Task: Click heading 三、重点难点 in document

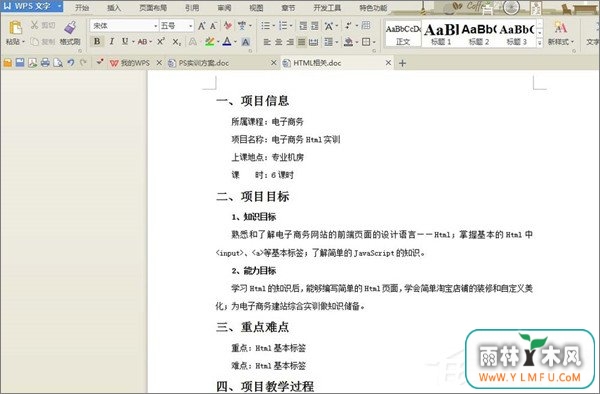Action: pyautogui.click(x=253, y=327)
